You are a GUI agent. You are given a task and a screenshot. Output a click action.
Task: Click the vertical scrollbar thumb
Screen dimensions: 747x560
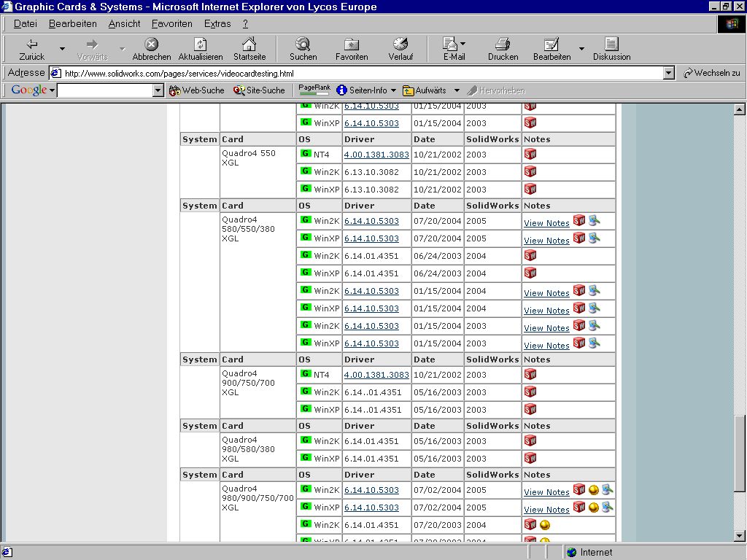point(739,454)
